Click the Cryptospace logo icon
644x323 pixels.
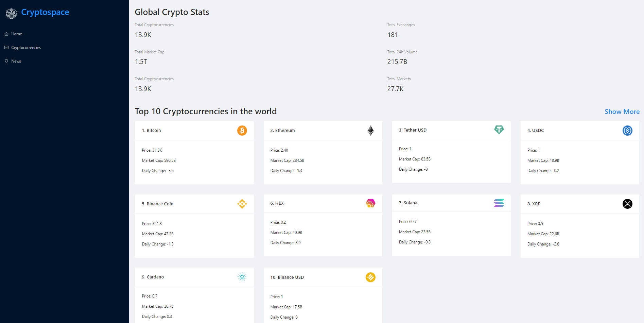[x=11, y=13]
